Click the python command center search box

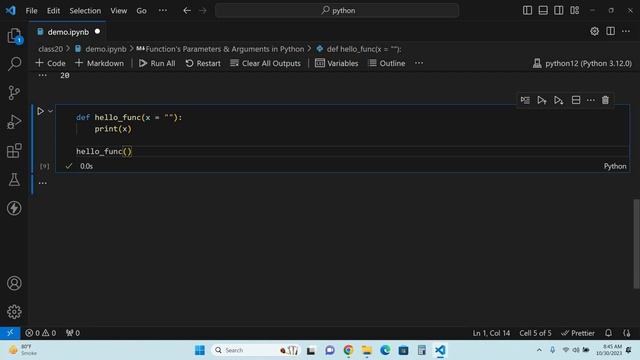tap(337, 11)
